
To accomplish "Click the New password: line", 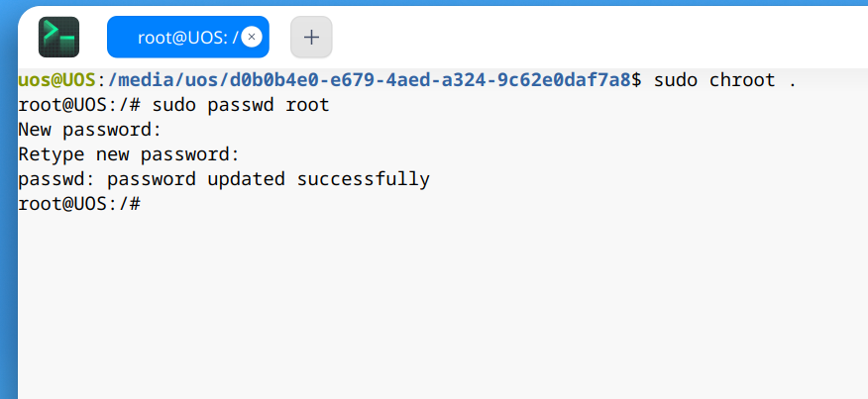I will tap(90, 130).
